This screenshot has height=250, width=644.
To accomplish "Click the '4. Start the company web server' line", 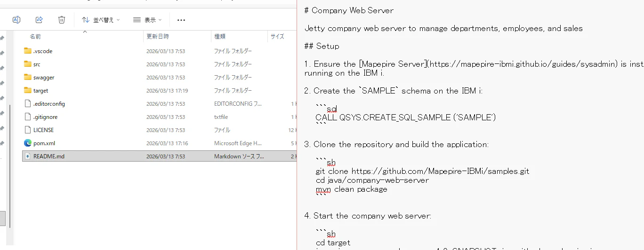I will click(x=368, y=216).
